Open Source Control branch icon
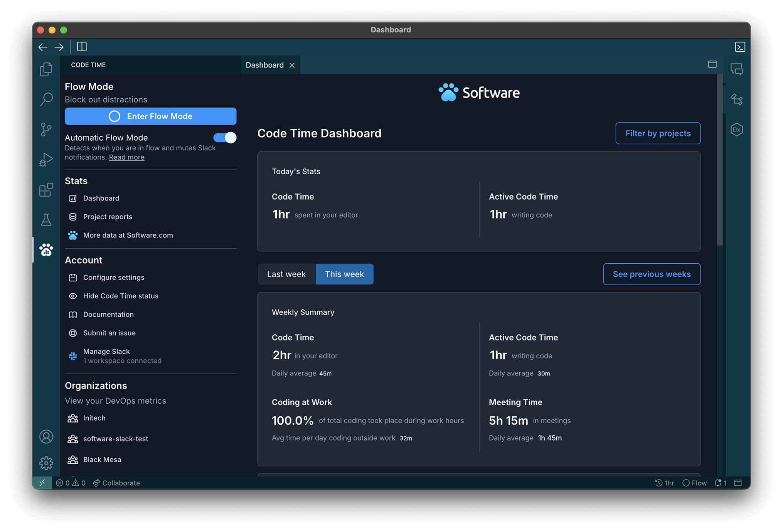Viewport: 783px width, 532px height. pos(46,129)
